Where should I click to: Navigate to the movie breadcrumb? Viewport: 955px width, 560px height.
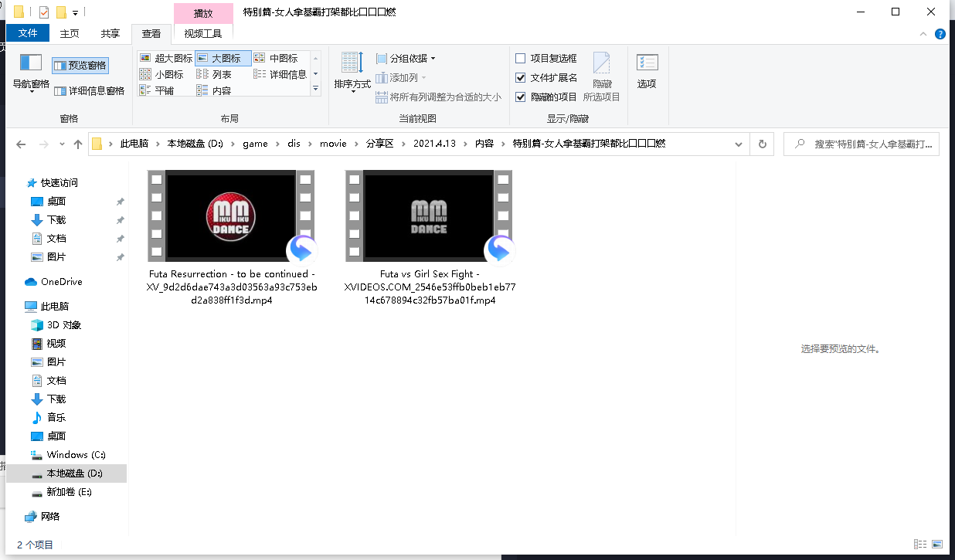point(333,144)
